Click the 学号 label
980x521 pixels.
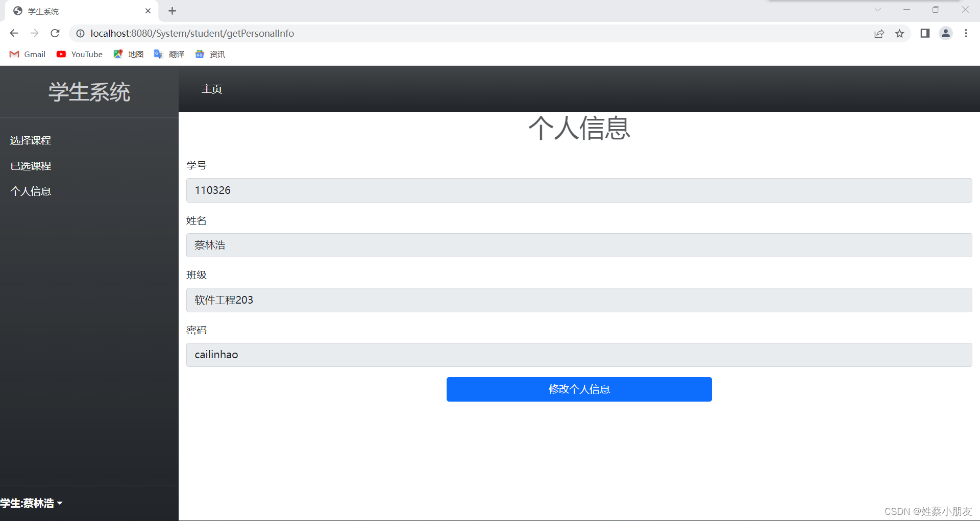[x=197, y=165]
